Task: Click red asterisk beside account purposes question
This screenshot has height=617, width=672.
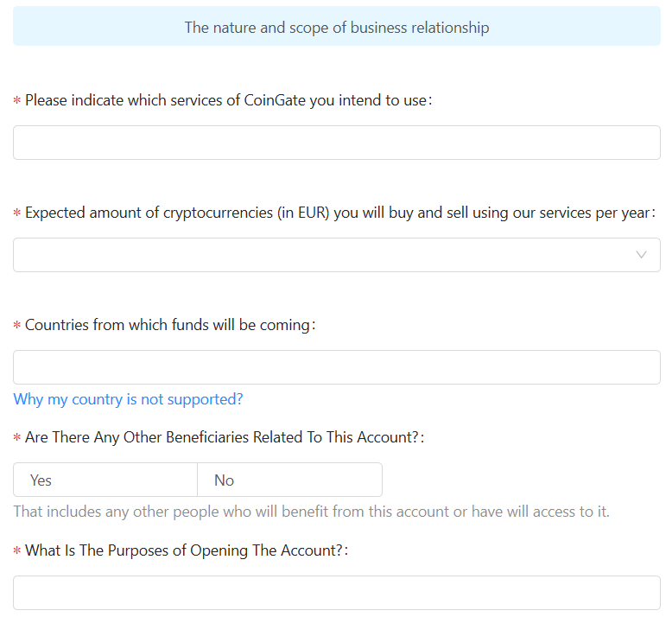Action: coord(17,551)
